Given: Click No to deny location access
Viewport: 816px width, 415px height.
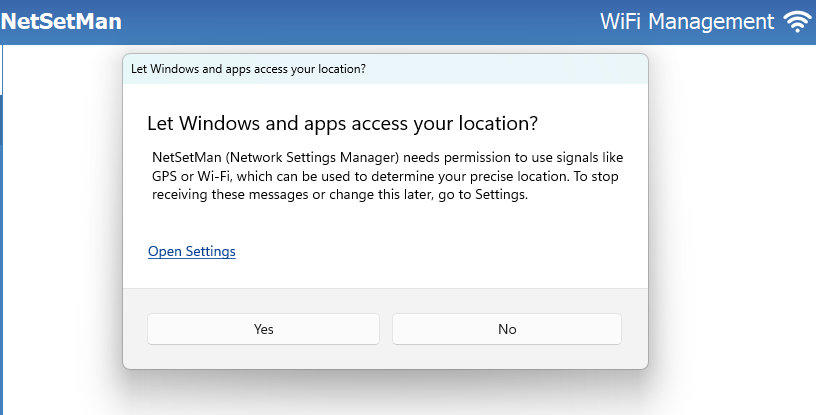Looking at the screenshot, I should point(507,329).
